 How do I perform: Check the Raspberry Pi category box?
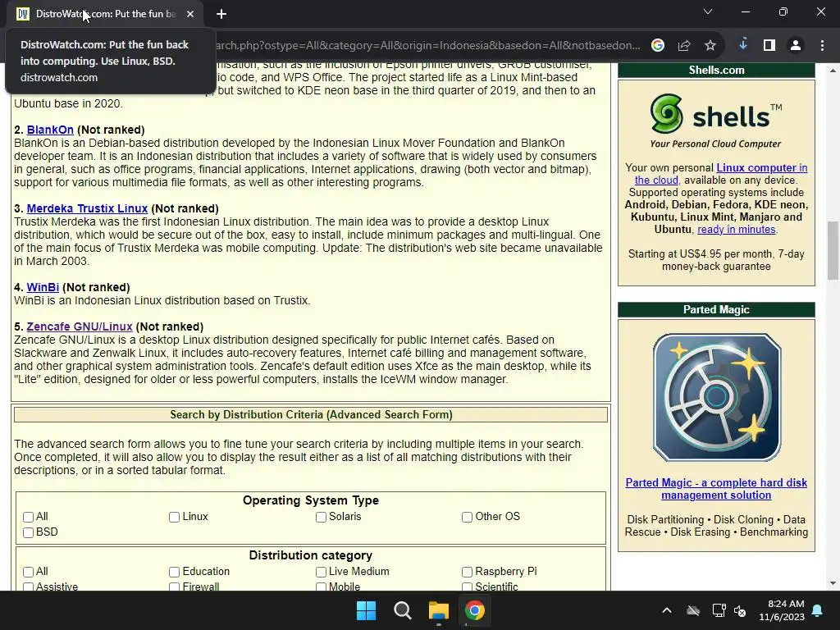[x=467, y=572]
